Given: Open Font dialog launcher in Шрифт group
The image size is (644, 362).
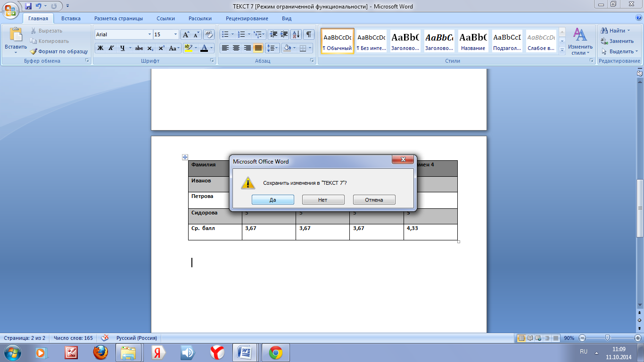Looking at the screenshot, I should [x=211, y=61].
